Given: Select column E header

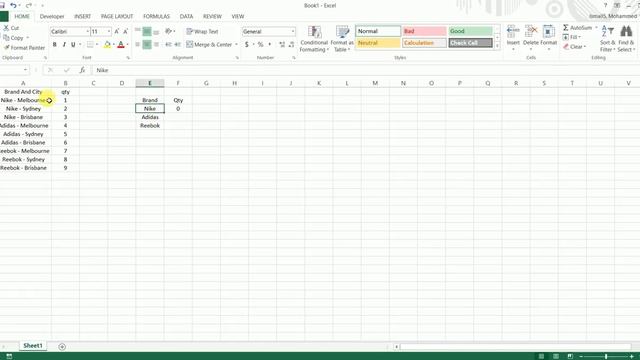Looking at the screenshot, I should tap(150, 83).
